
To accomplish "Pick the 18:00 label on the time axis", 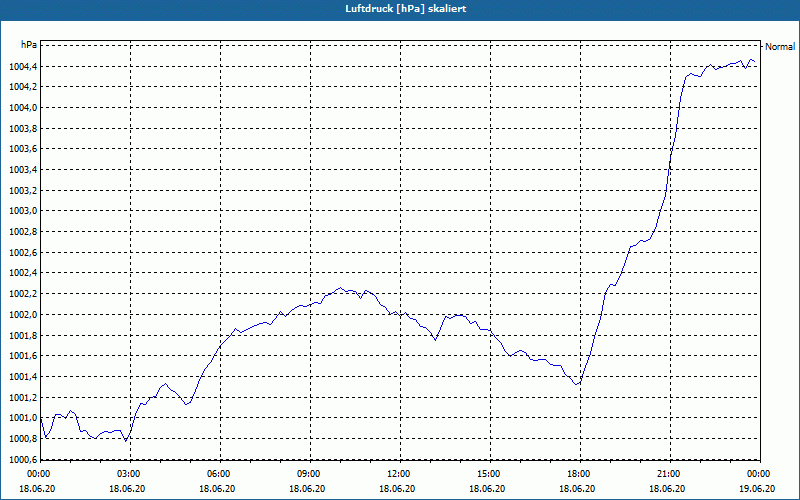I will [577, 474].
